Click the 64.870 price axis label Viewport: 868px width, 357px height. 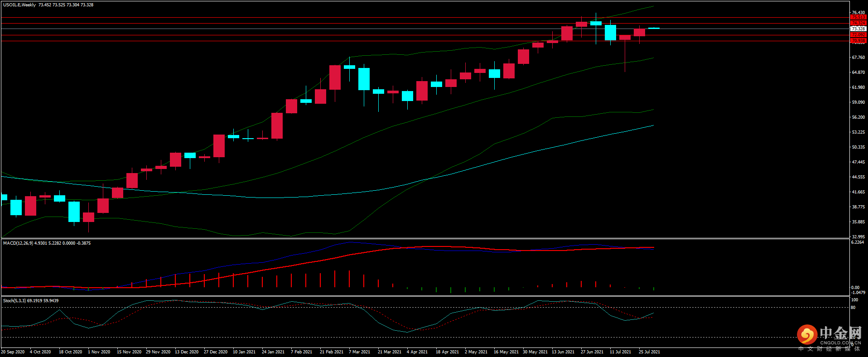(858, 72)
